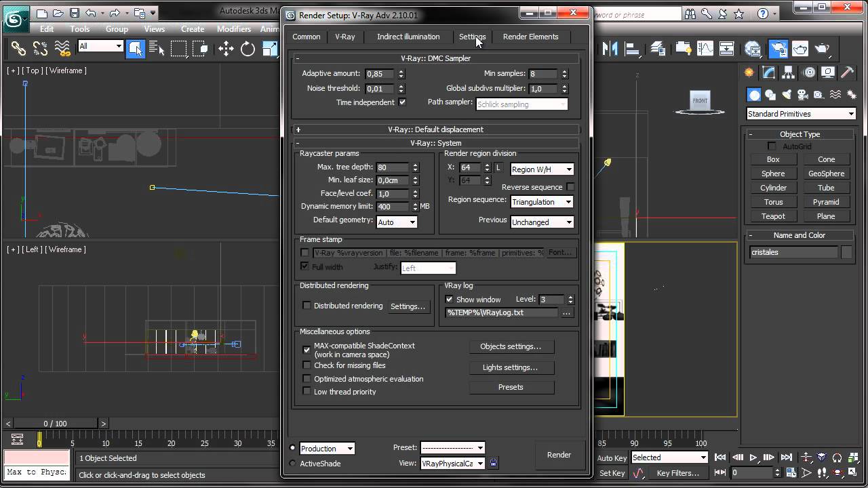Select the ActiveShade radio button
The image size is (868, 488).
[292, 464]
